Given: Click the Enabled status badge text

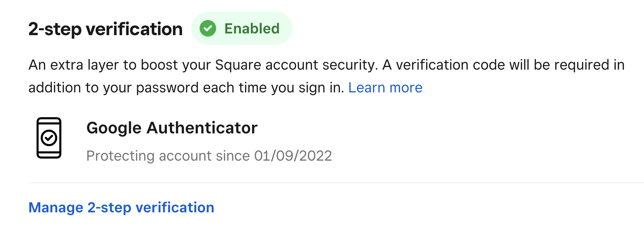Looking at the screenshot, I should pos(252,29).
